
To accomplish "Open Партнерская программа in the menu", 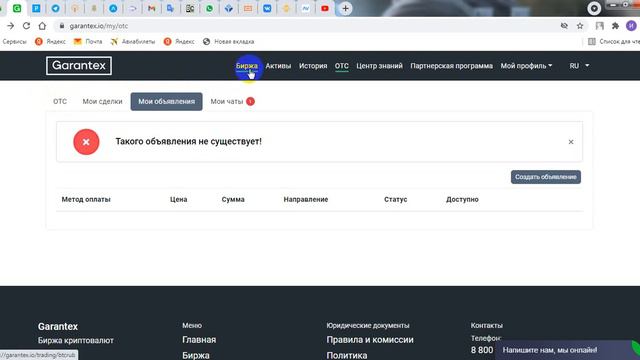I will pos(451,66).
